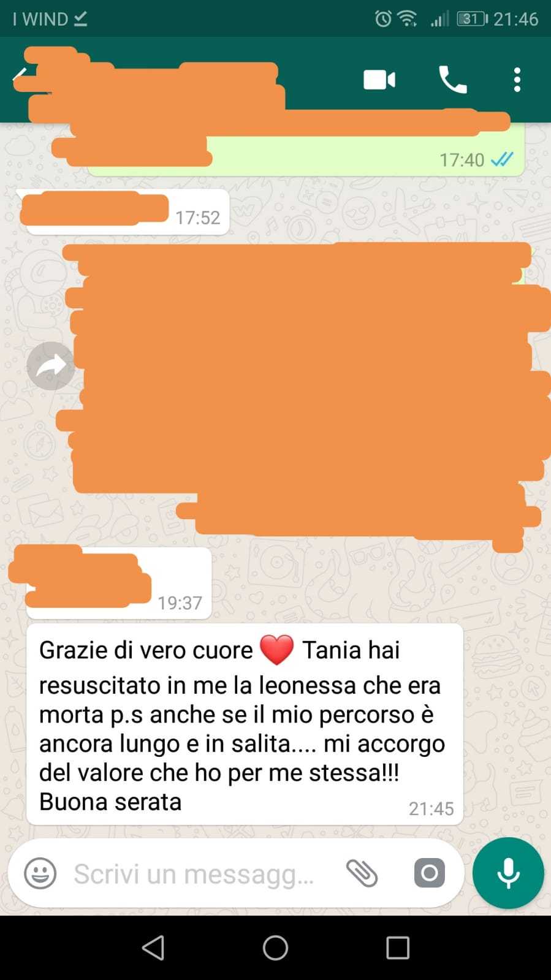Open the emoji picker
Image resolution: width=551 pixels, height=980 pixels.
pos(40,873)
